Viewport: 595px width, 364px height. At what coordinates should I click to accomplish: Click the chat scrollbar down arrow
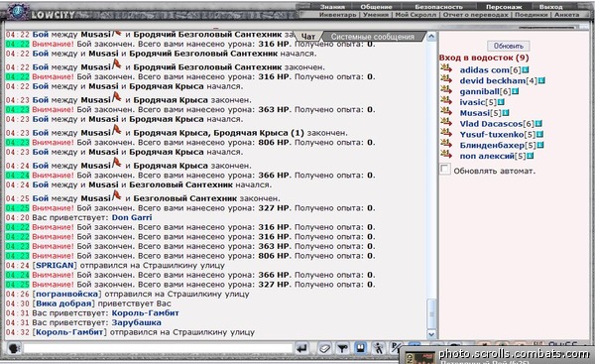(x=431, y=334)
